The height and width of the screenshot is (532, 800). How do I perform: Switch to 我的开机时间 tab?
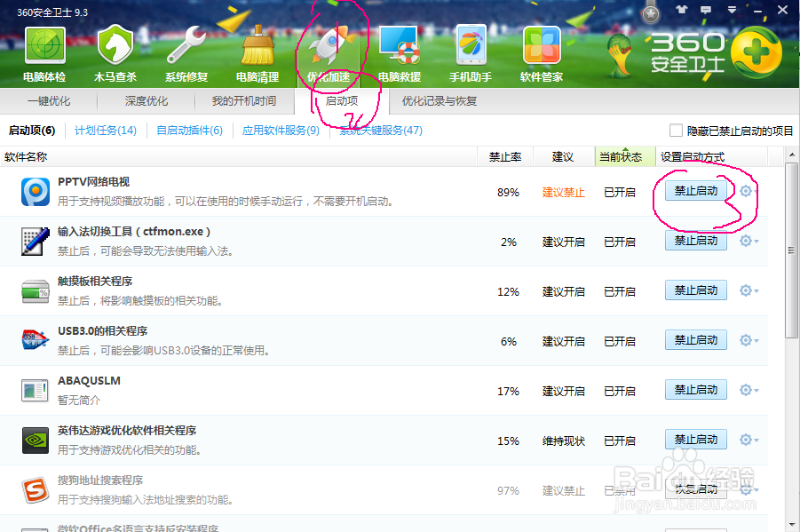coord(244,101)
